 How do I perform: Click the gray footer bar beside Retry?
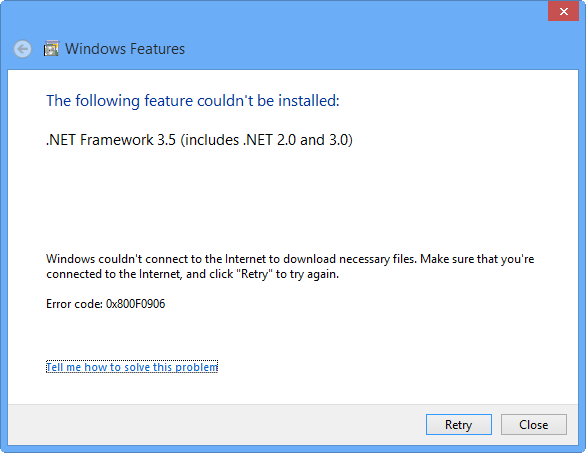click(217, 425)
